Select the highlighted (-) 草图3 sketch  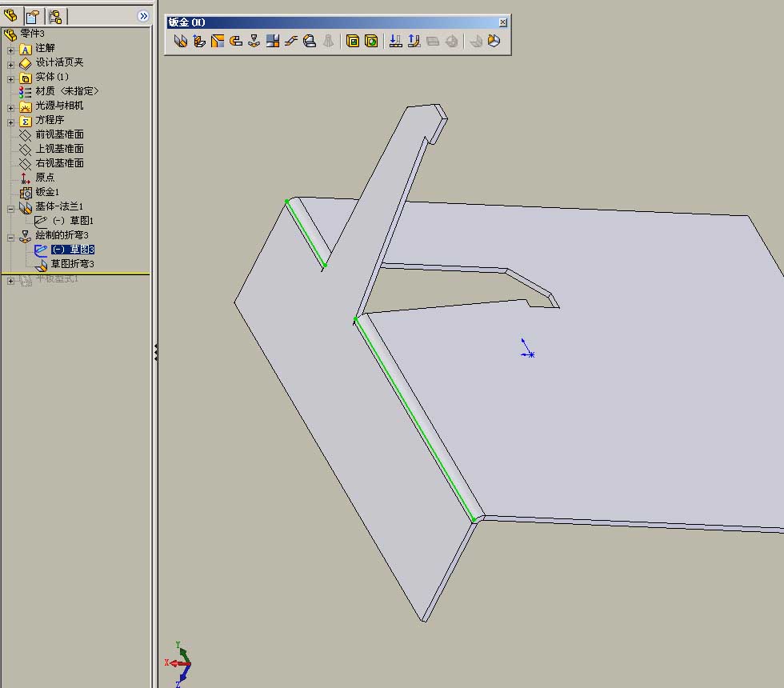73,250
